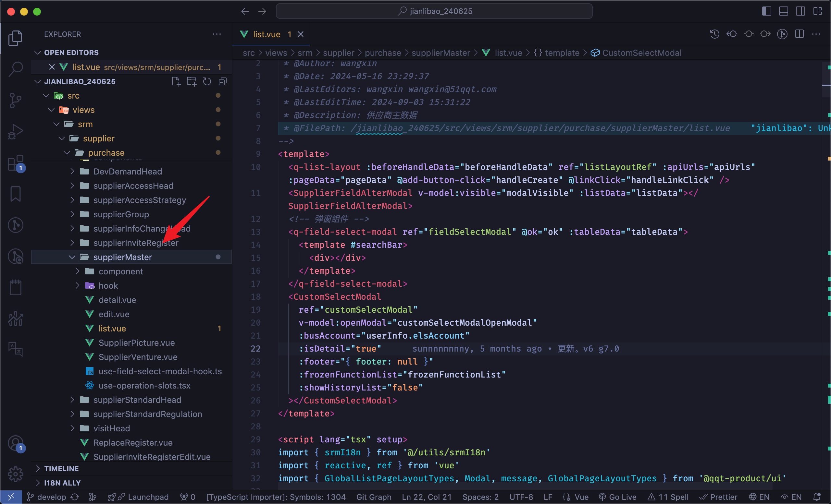Image resolution: width=831 pixels, height=504 pixels.
Task: Expand the component folder
Action: pos(77,271)
